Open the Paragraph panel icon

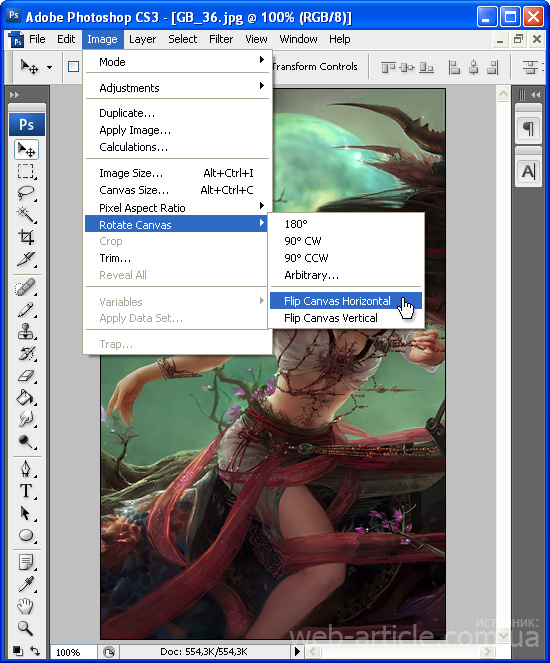pos(528,128)
